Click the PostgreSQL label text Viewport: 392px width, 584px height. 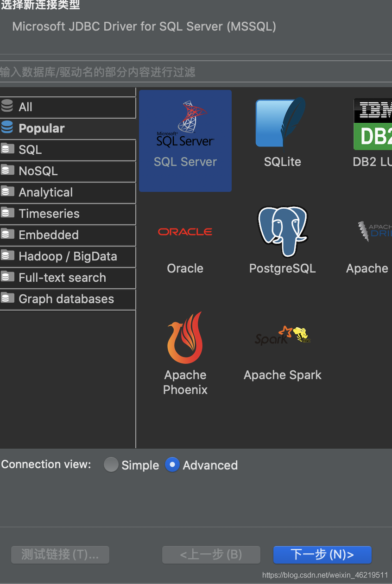[283, 268]
